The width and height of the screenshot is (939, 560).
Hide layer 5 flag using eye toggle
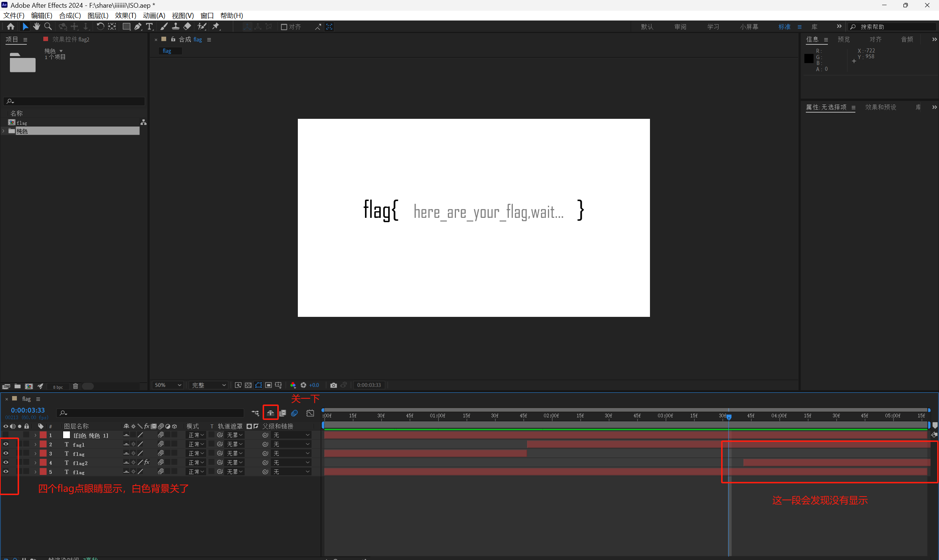[x=6, y=471]
